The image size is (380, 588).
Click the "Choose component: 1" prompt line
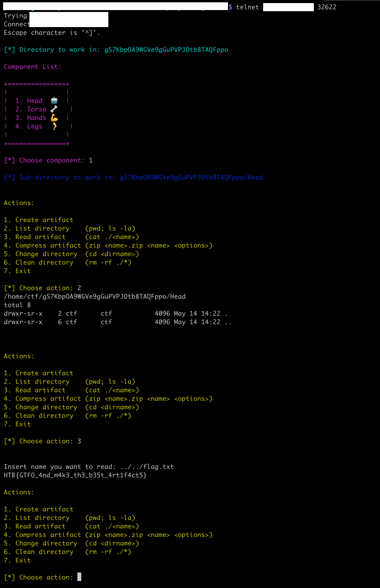click(48, 160)
